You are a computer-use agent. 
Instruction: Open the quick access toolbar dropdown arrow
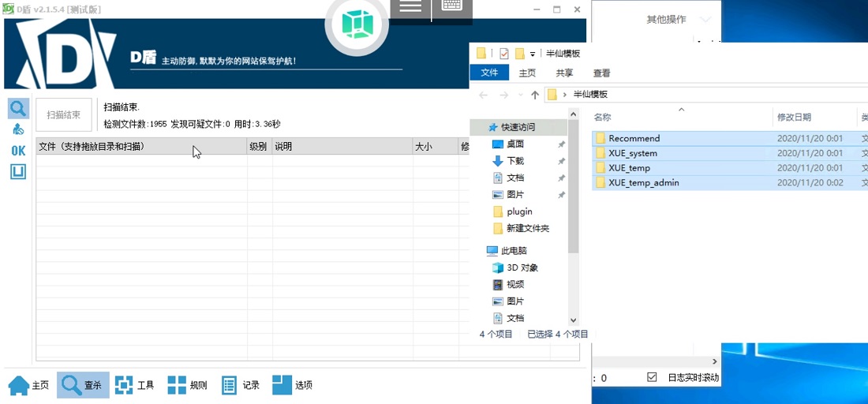[x=533, y=54]
